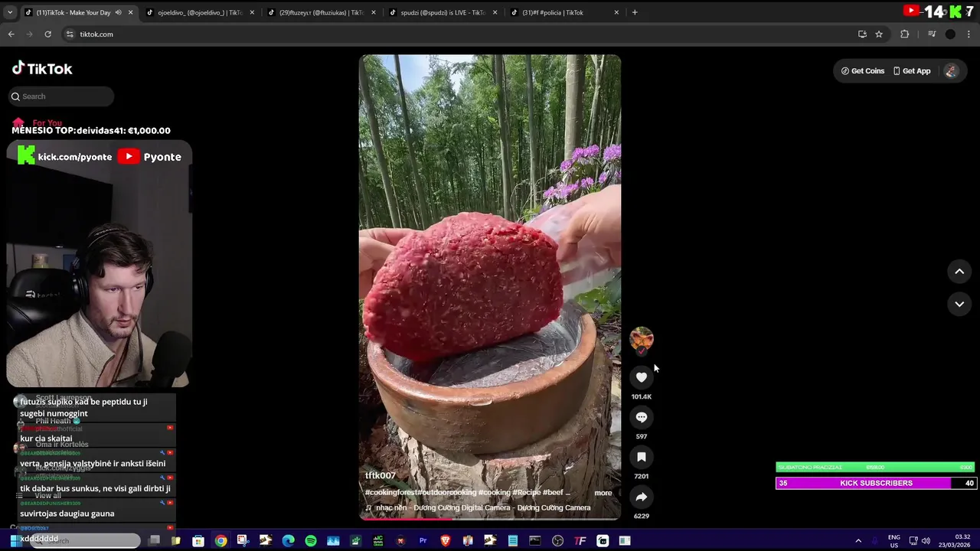This screenshot has width=980, height=551.
Task: Seek using the video progress bar
Action: click(x=490, y=519)
